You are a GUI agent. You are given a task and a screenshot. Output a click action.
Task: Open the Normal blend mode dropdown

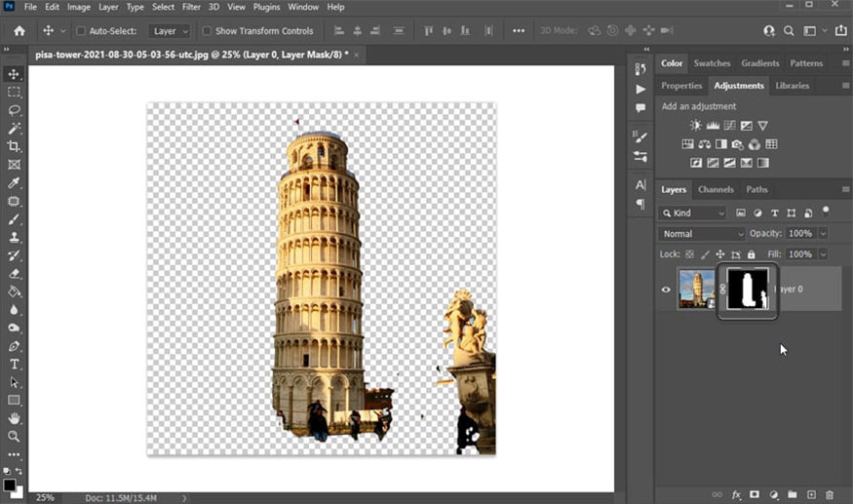click(x=702, y=234)
